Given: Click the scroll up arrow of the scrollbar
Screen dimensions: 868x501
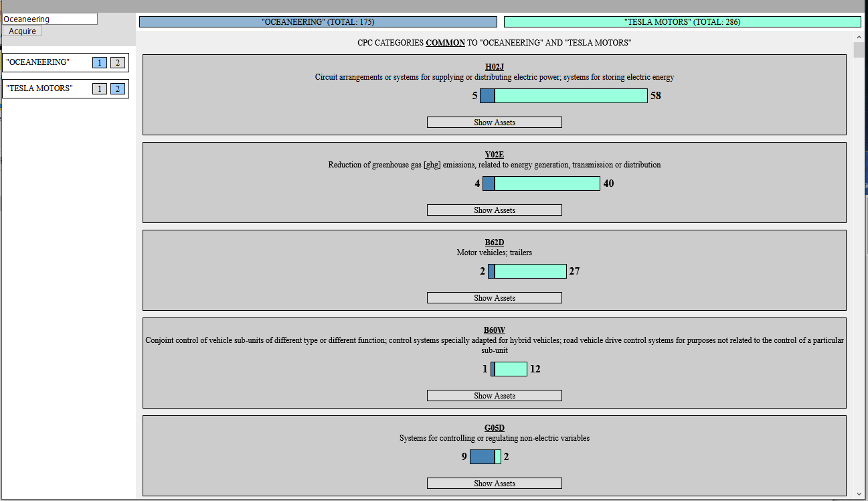Looking at the screenshot, I should point(859,35).
